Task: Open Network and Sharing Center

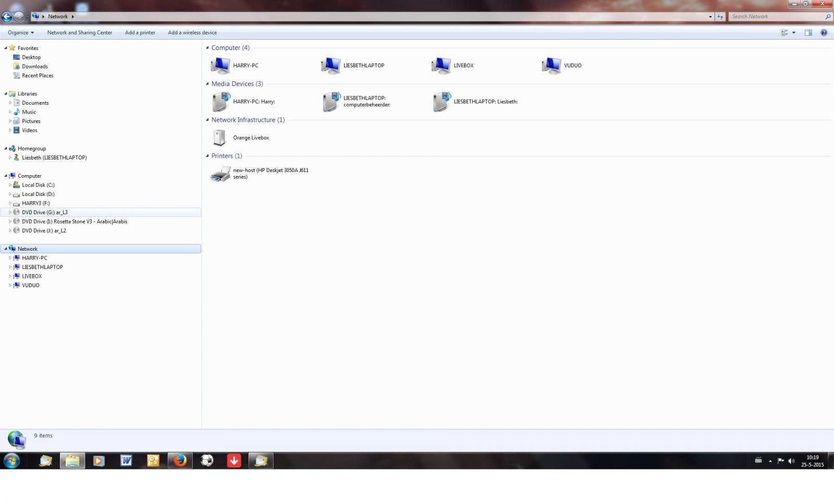Action: click(79, 32)
